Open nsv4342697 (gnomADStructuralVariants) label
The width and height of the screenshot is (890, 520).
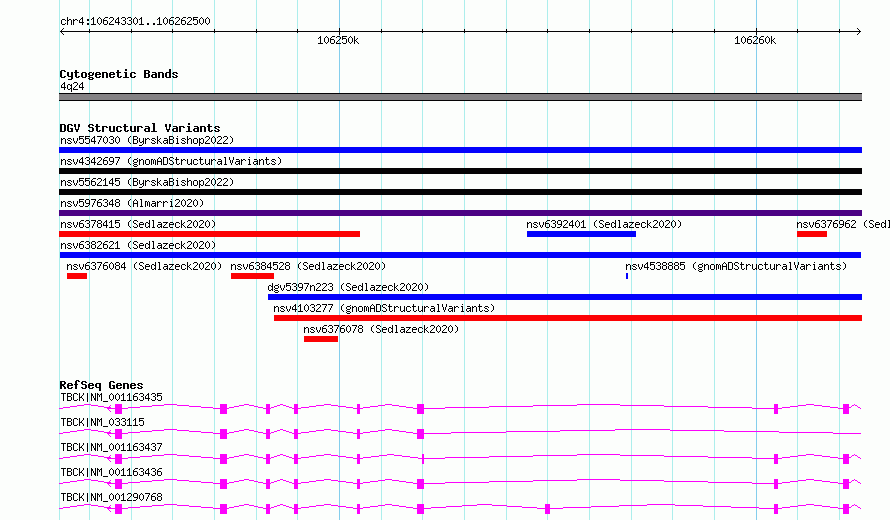point(171,161)
